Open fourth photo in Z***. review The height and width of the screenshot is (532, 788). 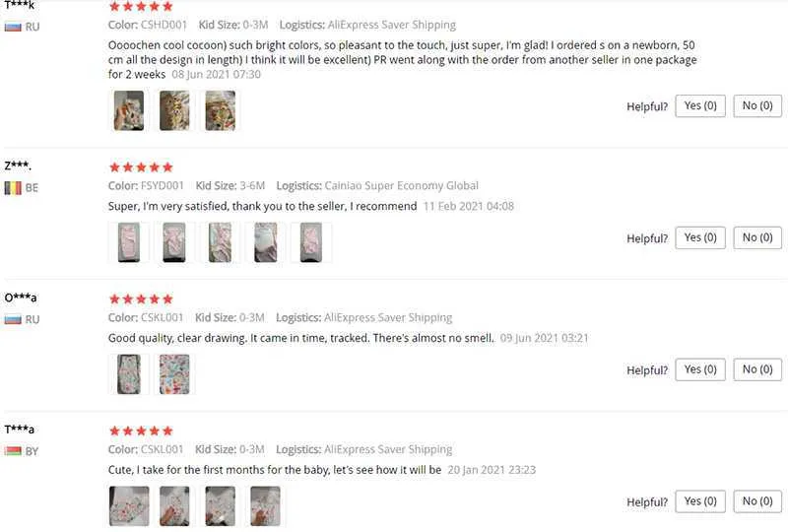(x=265, y=242)
